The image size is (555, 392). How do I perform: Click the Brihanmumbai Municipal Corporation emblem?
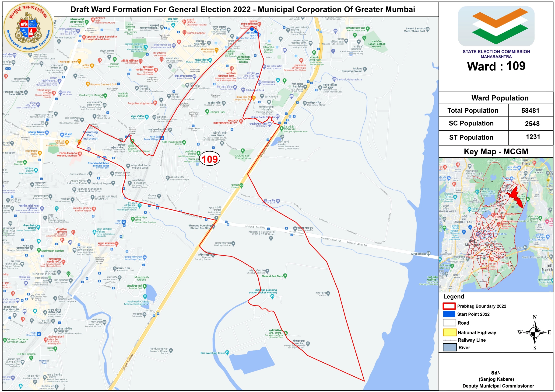[x=28, y=28]
